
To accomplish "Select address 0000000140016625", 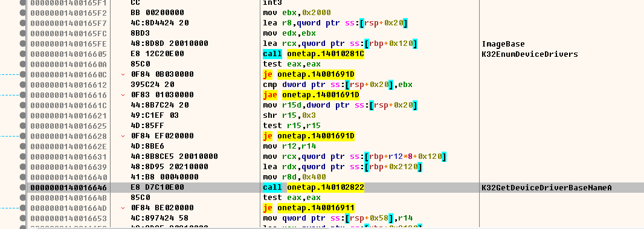I will tap(69, 126).
